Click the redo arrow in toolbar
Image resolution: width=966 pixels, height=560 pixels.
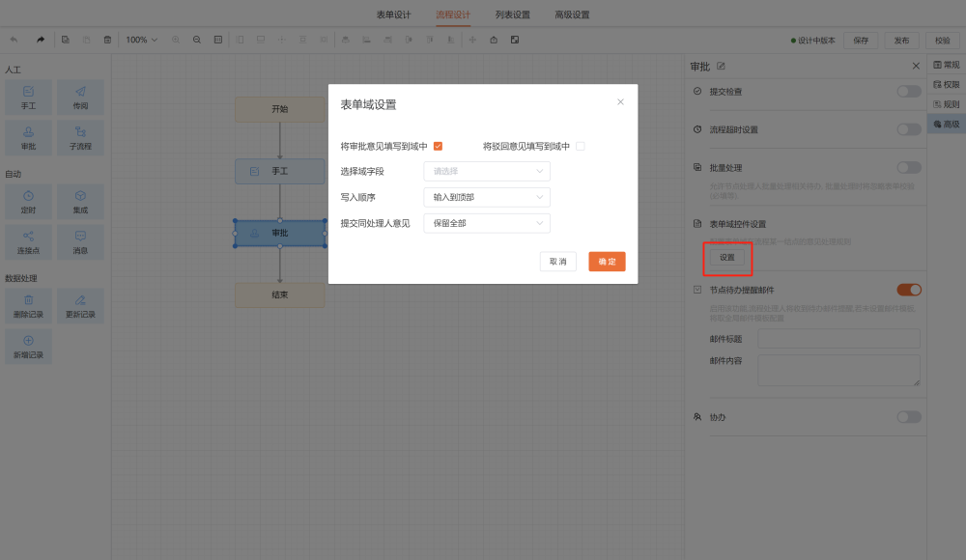pos(41,40)
